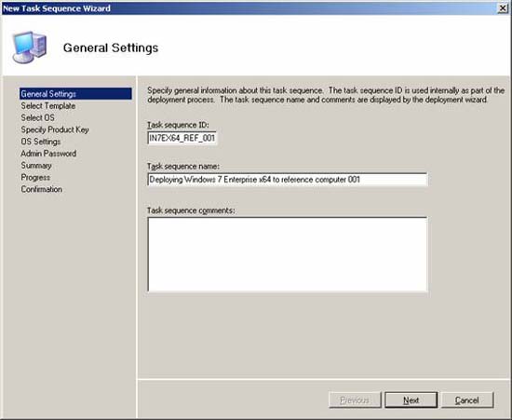Click the Next button
The image size is (512, 420).
pyautogui.click(x=411, y=400)
